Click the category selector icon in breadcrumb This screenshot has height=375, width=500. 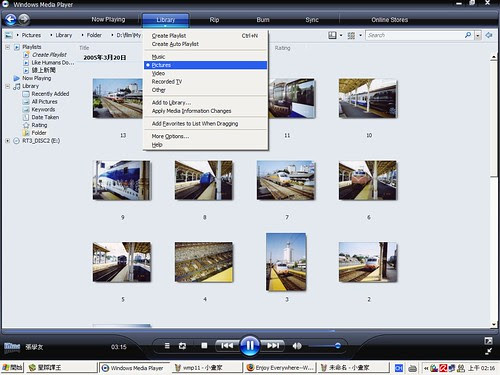(x=9, y=35)
